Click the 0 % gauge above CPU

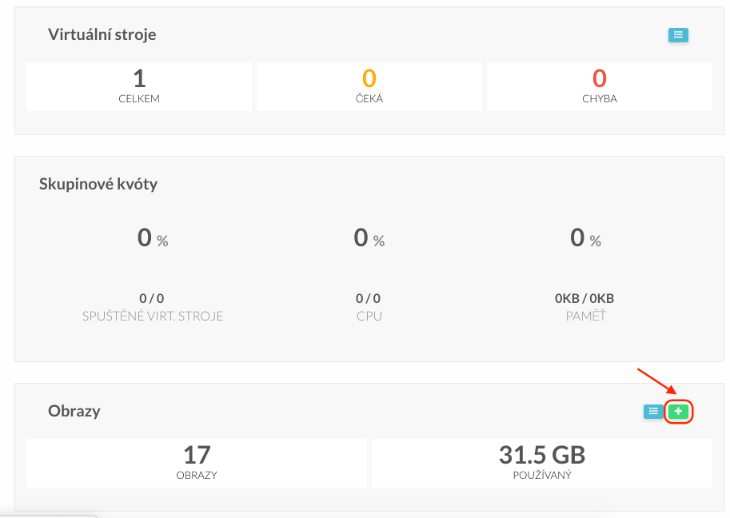(x=368, y=239)
